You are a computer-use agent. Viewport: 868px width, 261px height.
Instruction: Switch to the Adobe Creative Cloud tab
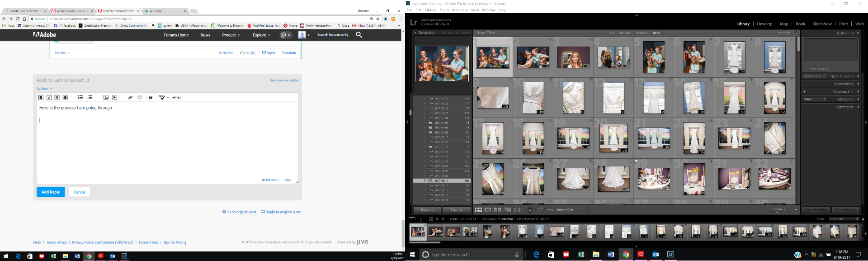[72, 11]
